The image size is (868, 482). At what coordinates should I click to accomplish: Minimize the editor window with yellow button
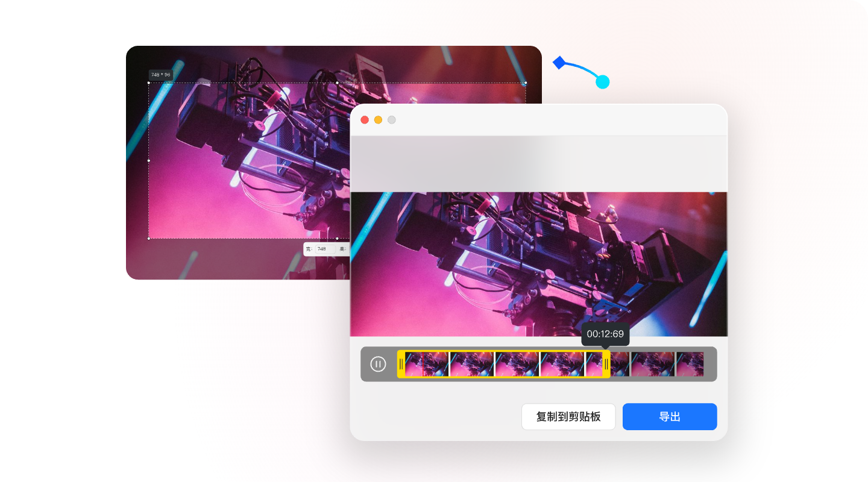tap(378, 120)
